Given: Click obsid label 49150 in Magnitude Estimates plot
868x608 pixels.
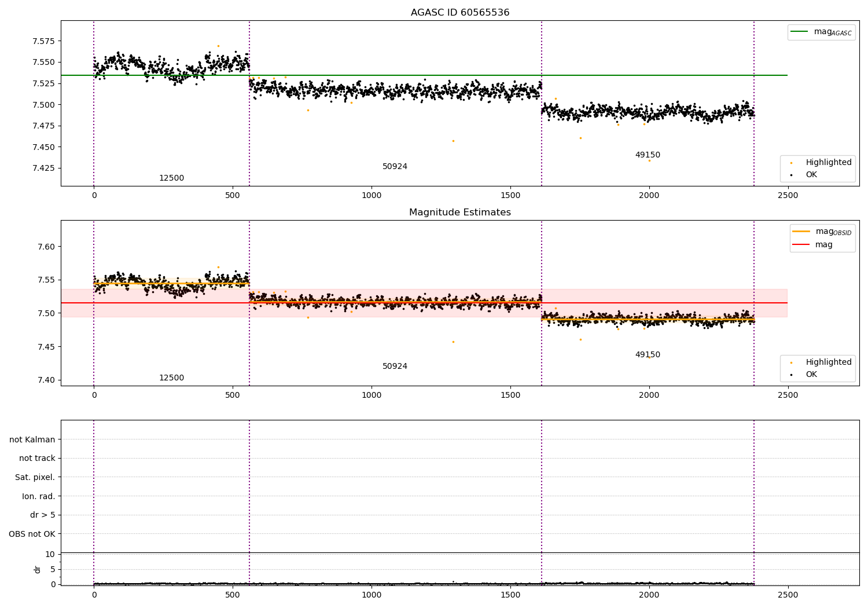Looking at the screenshot, I should click(x=648, y=354).
